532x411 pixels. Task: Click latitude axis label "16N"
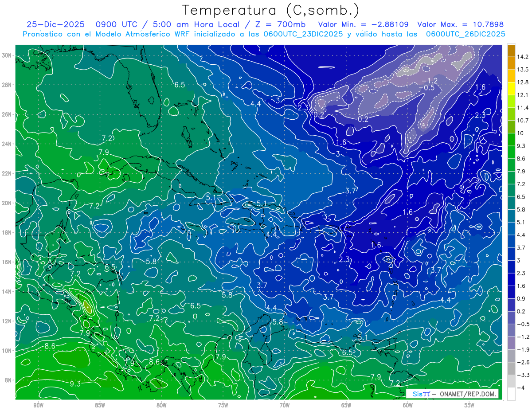(x=7, y=262)
